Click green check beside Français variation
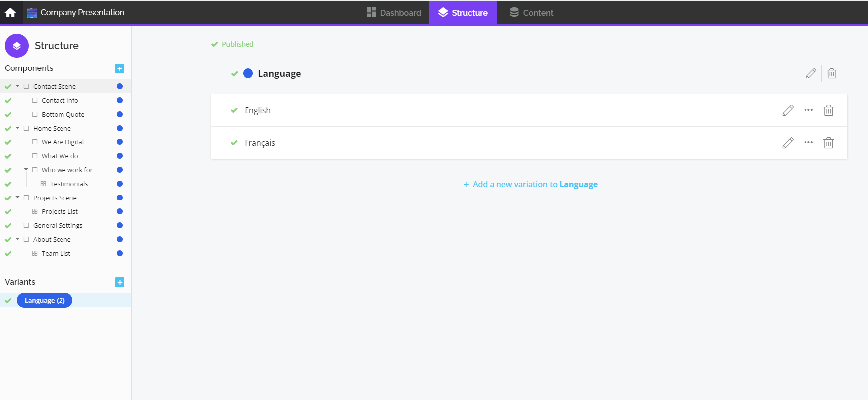This screenshot has width=868, height=400. pos(234,143)
